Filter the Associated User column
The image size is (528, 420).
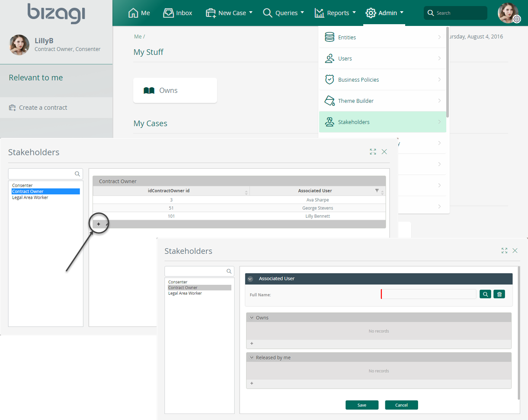click(x=377, y=191)
